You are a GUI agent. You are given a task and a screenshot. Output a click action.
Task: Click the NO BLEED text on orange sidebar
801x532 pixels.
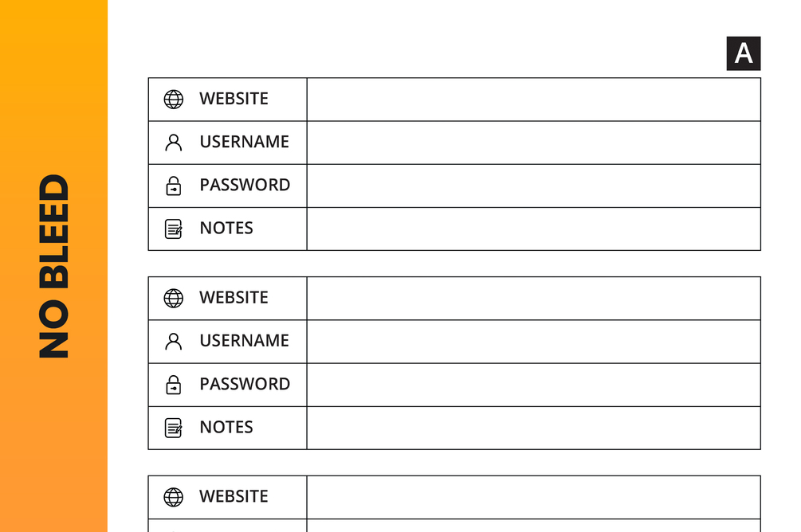(x=53, y=266)
